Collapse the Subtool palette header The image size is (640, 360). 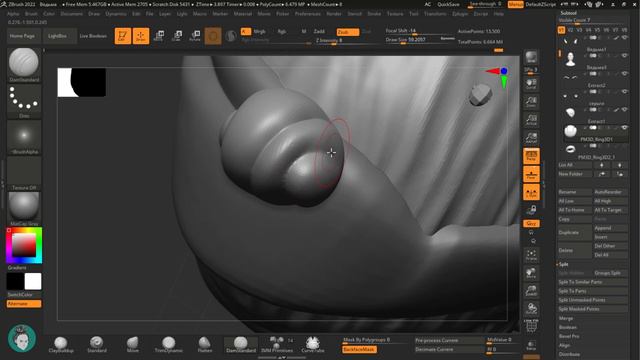tap(568, 13)
